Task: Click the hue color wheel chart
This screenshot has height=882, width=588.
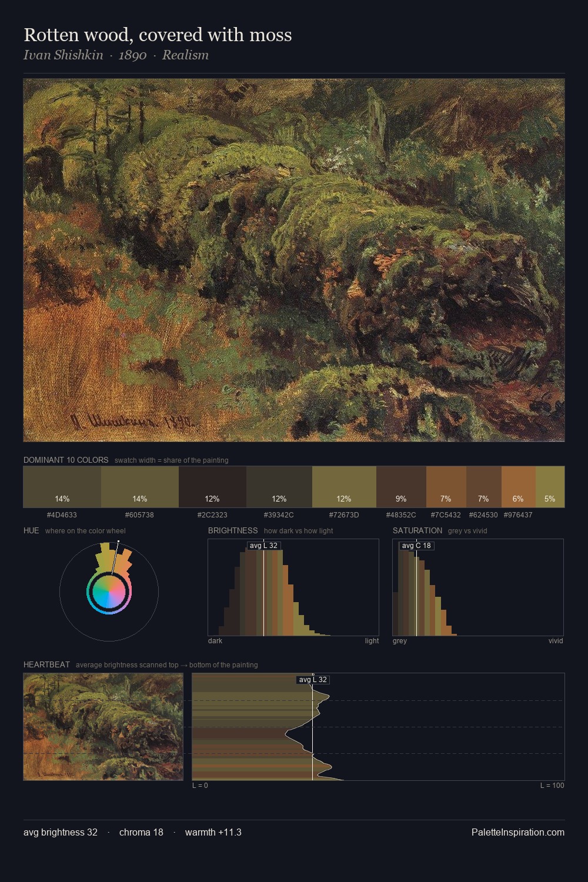Action: [109, 591]
